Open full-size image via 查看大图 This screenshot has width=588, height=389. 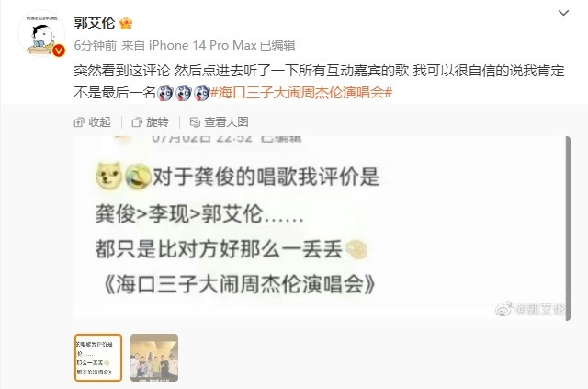(x=219, y=122)
